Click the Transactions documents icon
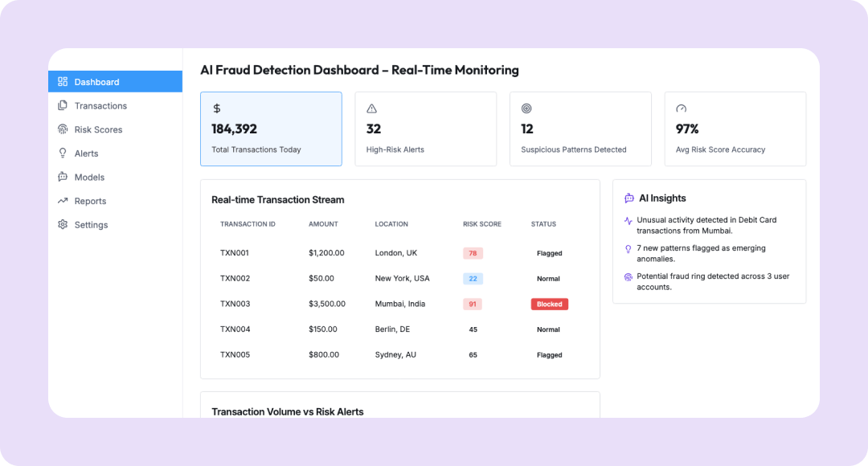 [x=63, y=106]
